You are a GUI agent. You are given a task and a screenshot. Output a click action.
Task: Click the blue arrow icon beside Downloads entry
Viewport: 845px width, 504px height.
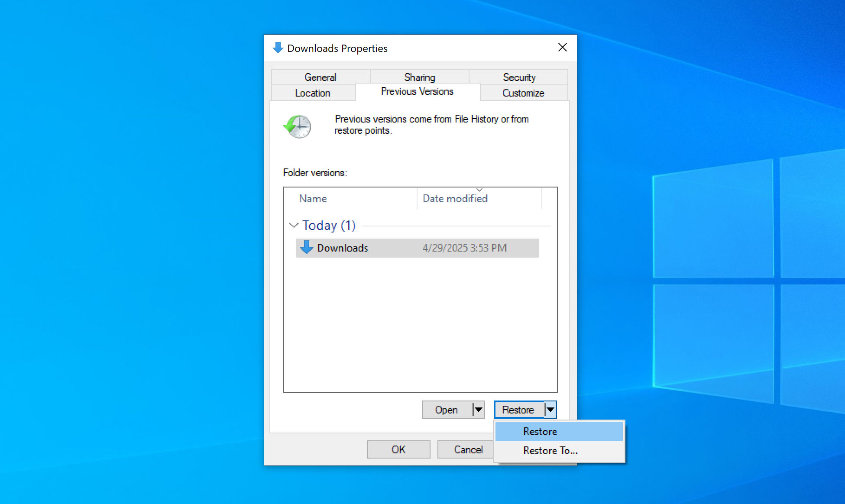(307, 248)
